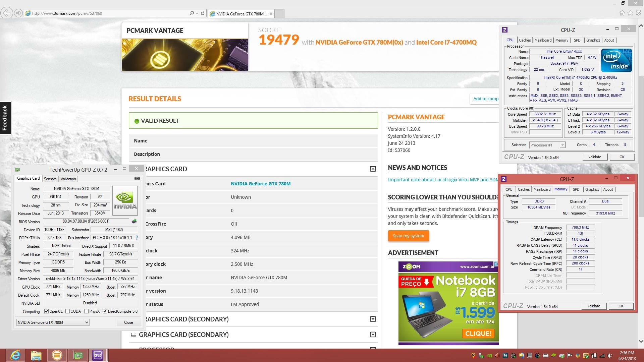This screenshot has width=644, height=362.
Task: Click the Notebook i7 8GB advertisement
Action: point(448,303)
